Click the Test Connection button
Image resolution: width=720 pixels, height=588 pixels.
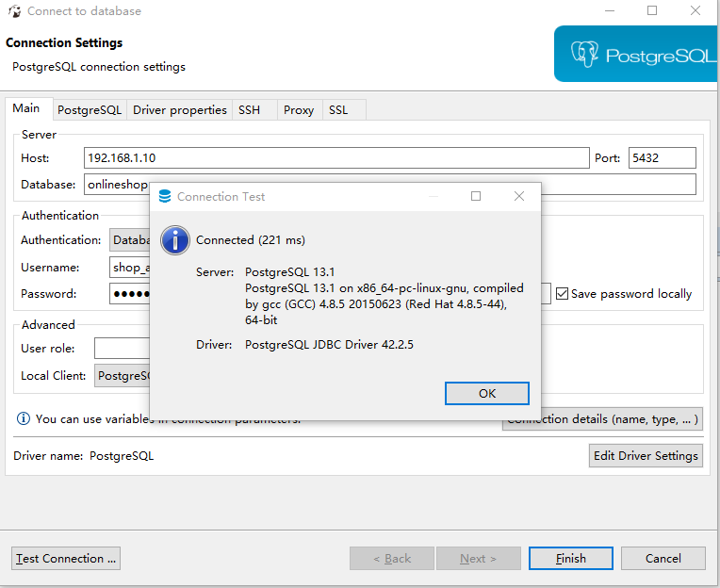(66, 559)
